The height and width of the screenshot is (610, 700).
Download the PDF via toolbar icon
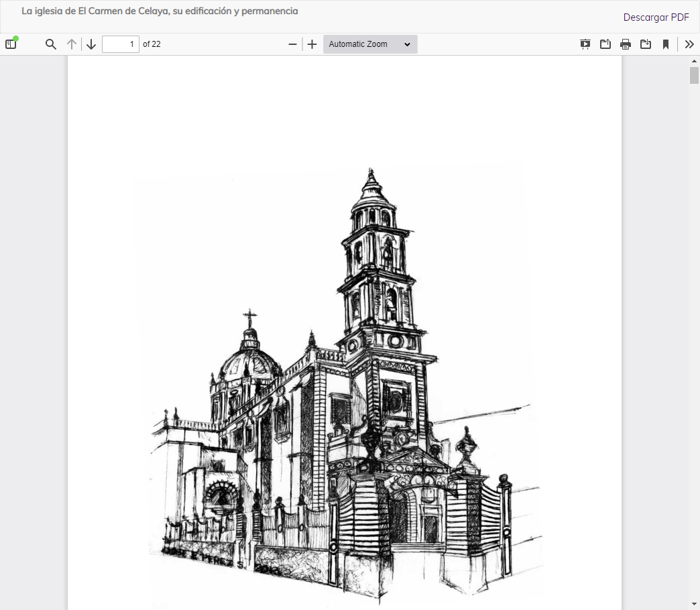click(x=646, y=44)
